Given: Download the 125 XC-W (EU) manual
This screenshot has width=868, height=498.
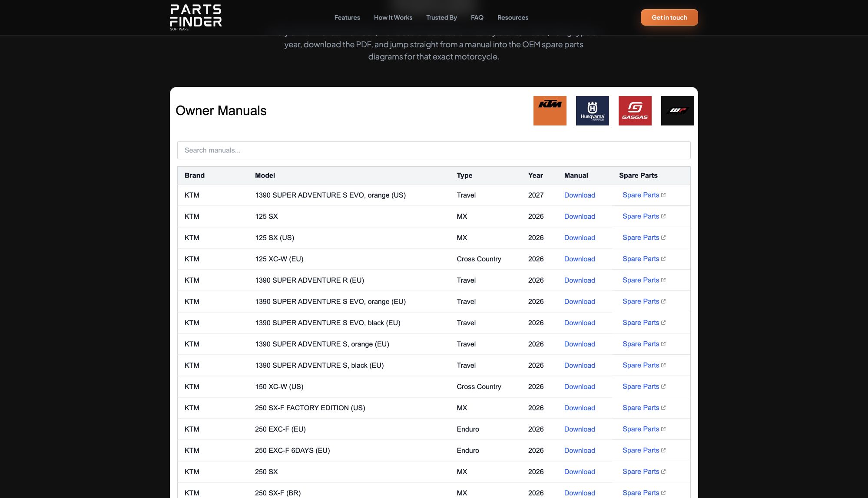Looking at the screenshot, I should (x=580, y=259).
